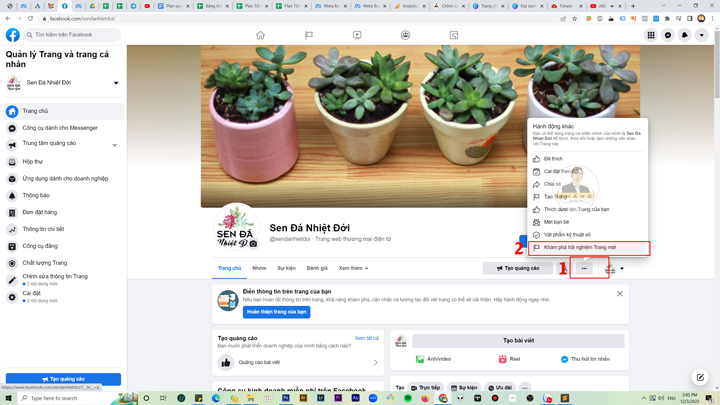
Task: Click more options dots beside Ưu đãi
Action: pos(525,388)
